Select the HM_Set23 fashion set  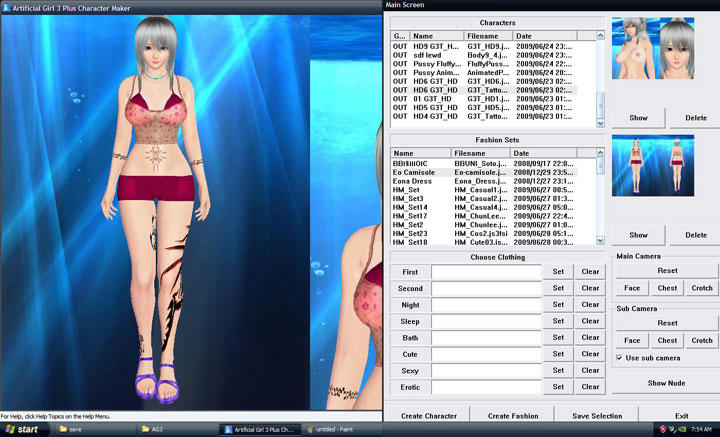tap(484, 233)
